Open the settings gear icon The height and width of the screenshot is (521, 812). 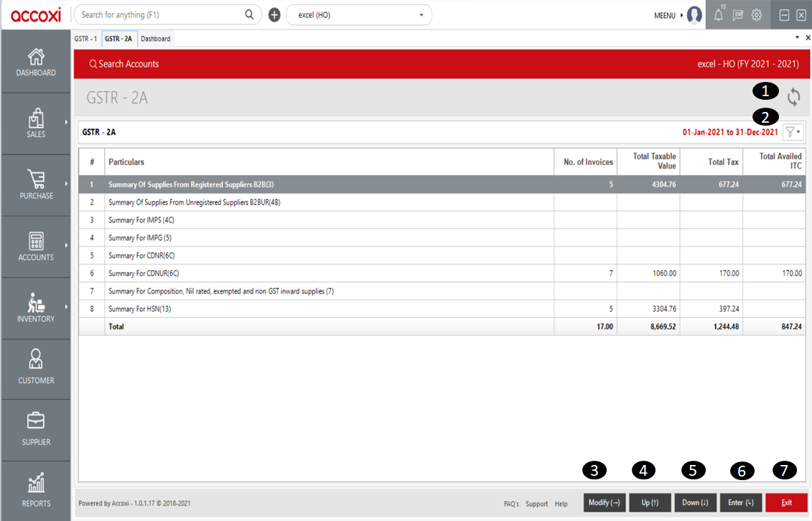click(x=757, y=15)
